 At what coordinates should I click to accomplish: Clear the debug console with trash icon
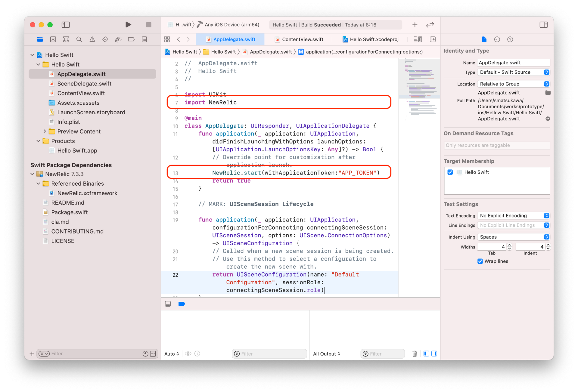point(415,353)
